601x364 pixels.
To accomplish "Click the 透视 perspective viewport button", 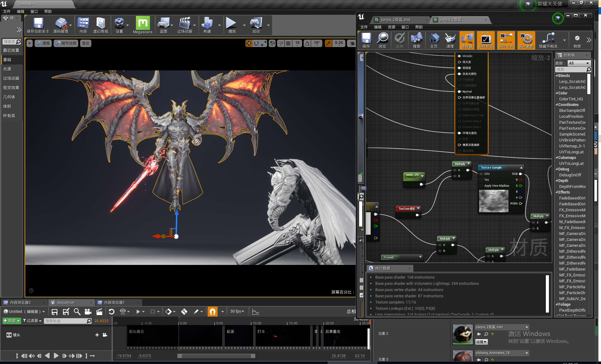I will coord(43,43).
